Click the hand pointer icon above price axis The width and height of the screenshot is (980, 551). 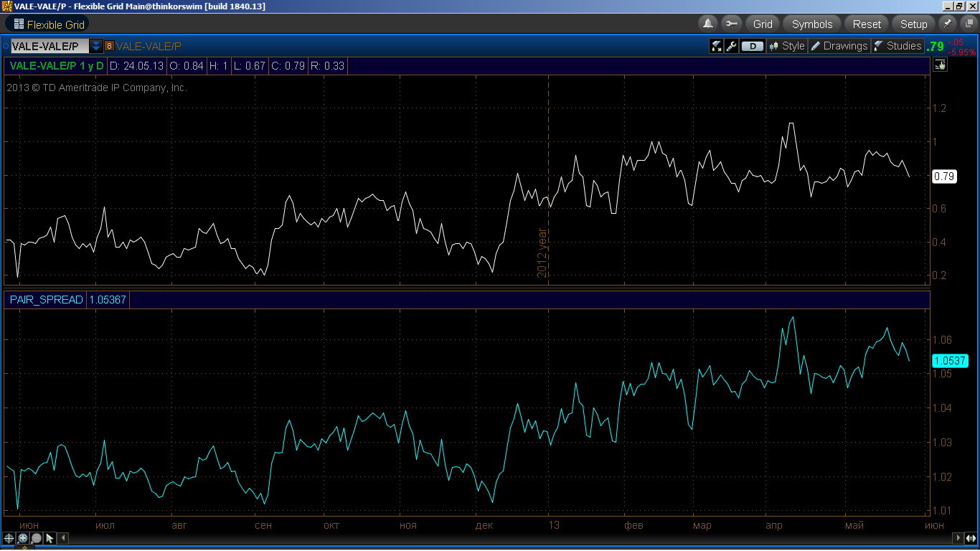[x=940, y=65]
